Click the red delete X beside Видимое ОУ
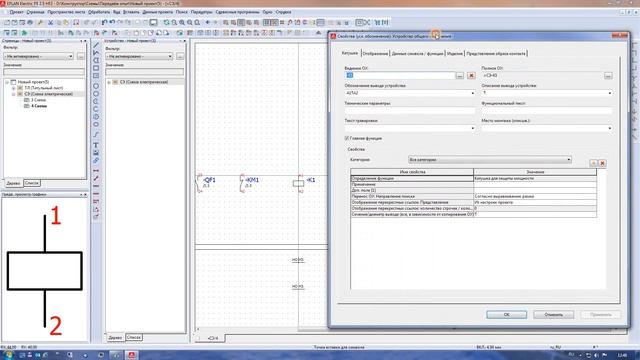The image size is (640, 360). [x=471, y=76]
